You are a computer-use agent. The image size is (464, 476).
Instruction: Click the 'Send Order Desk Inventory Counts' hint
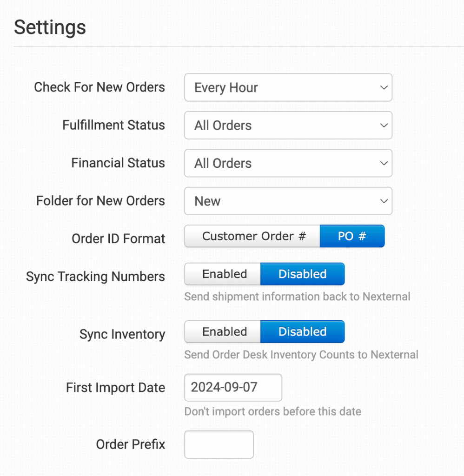coord(301,355)
